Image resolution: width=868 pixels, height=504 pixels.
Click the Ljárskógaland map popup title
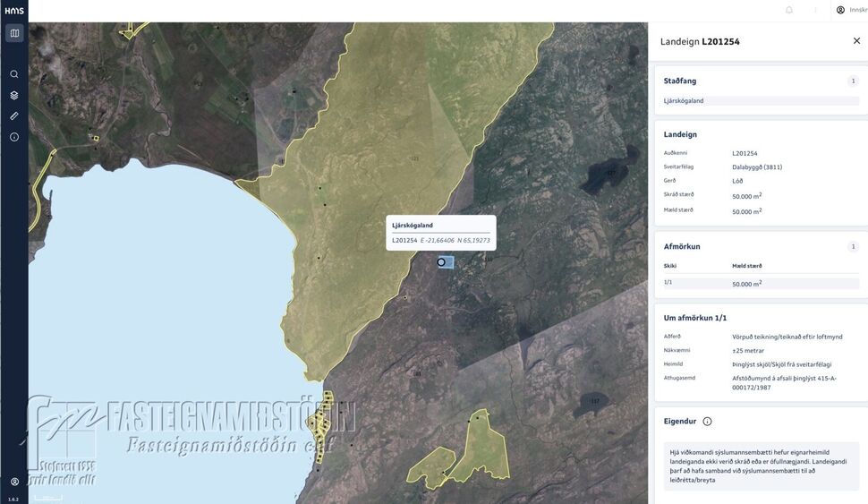click(x=413, y=226)
